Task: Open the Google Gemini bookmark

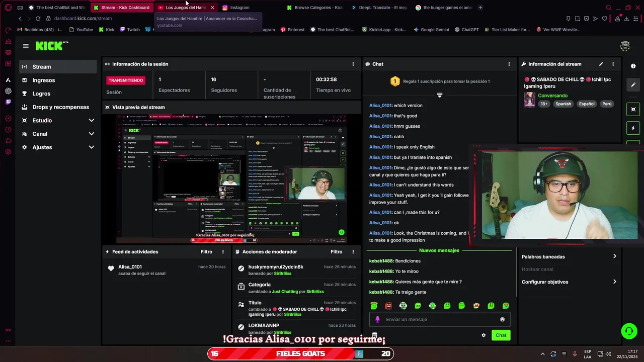Action: pos(431,30)
